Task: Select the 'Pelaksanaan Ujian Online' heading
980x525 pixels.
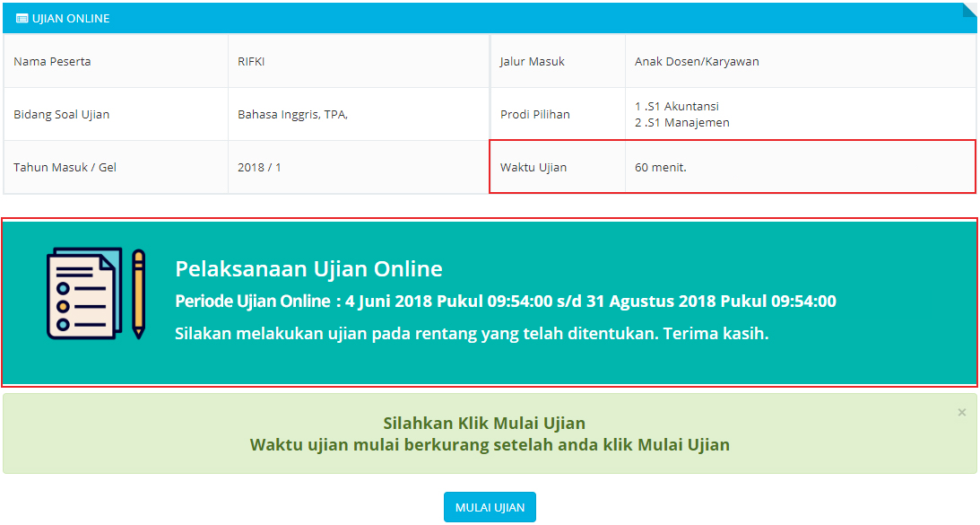Action: pyautogui.click(x=308, y=269)
